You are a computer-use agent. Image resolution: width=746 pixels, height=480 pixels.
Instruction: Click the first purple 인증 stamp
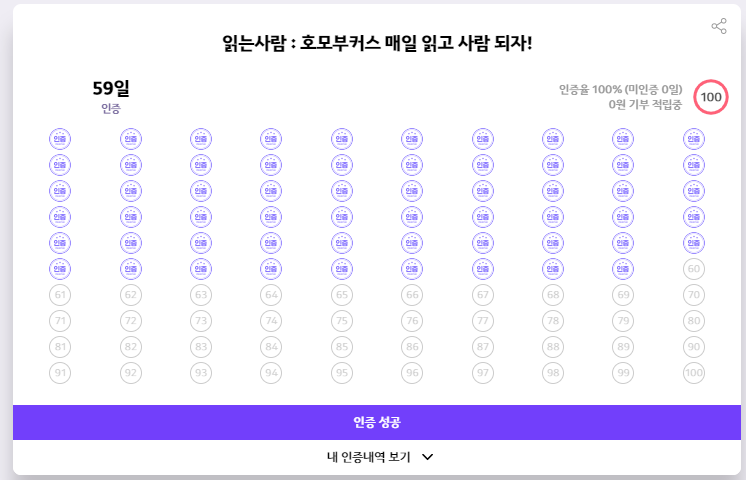click(60, 139)
